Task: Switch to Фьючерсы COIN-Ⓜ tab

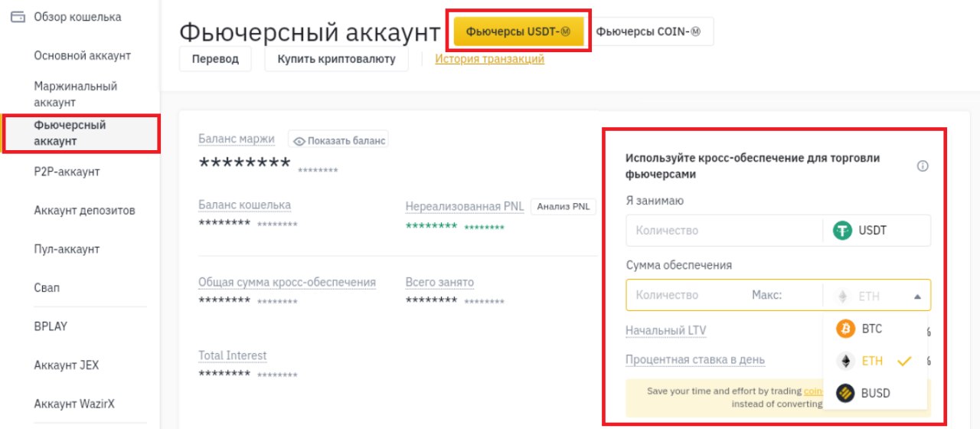Action: pos(648,31)
